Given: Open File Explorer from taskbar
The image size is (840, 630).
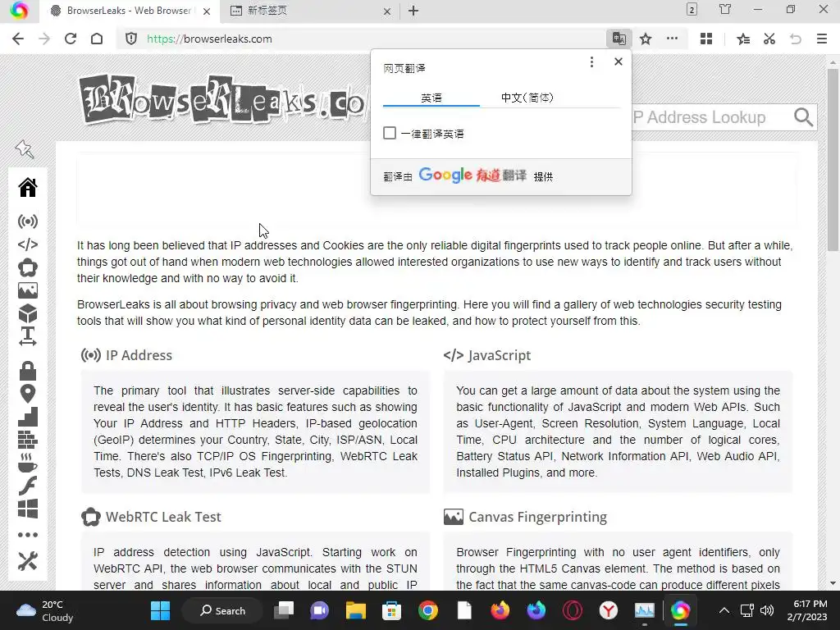Looking at the screenshot, I should point(356,610).
